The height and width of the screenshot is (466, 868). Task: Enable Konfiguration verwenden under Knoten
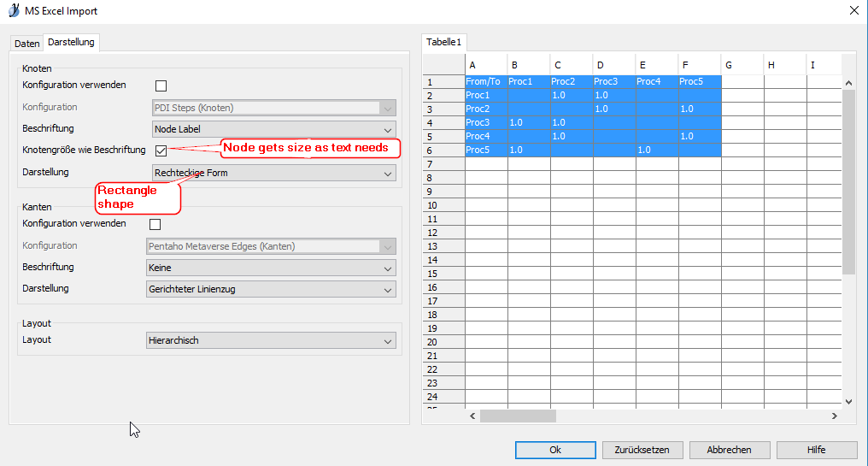click(161, 86)
